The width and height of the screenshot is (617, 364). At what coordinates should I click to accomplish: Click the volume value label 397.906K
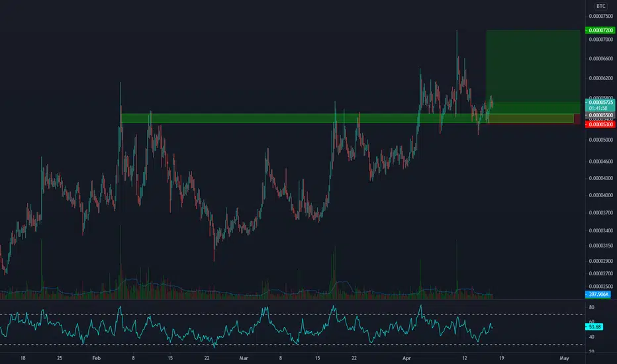point(598,295)
